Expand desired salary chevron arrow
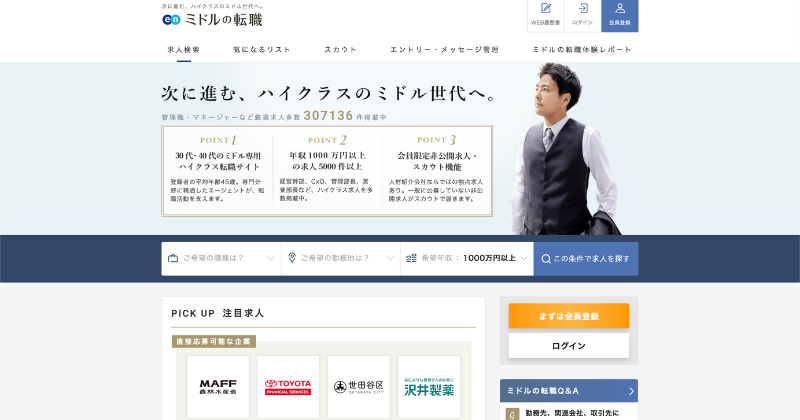Image resolution: width=800 pixels, height=420 pixels. coord(523,258)
